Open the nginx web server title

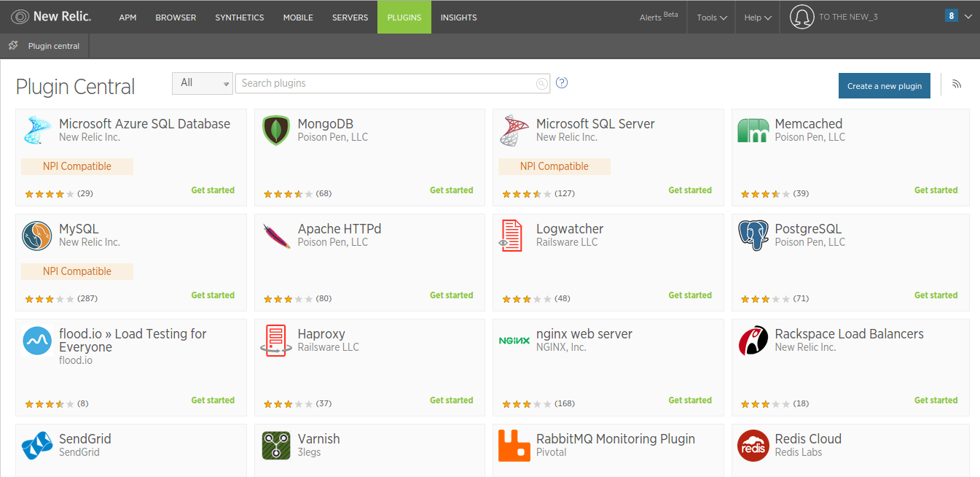tap(584, 334)
